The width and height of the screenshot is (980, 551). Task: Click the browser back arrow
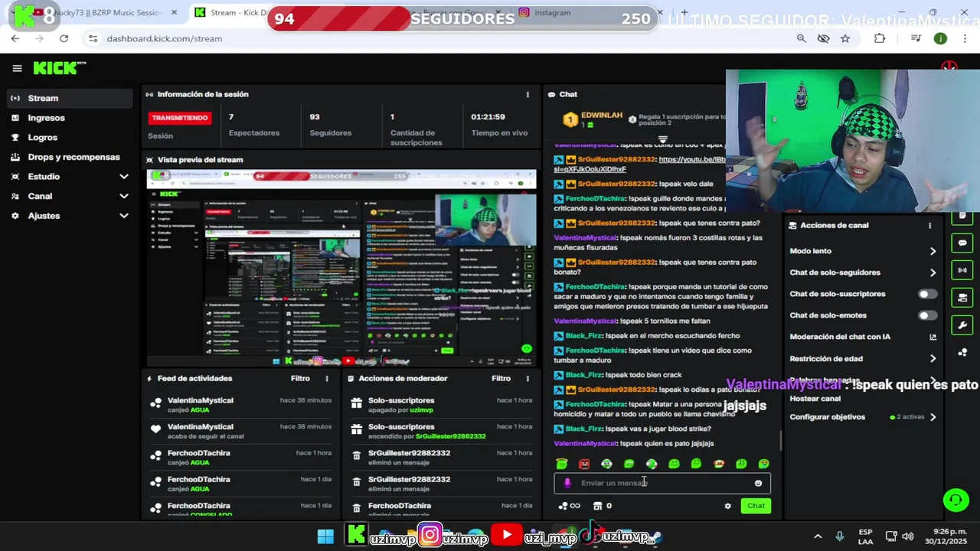click(15, 38)
